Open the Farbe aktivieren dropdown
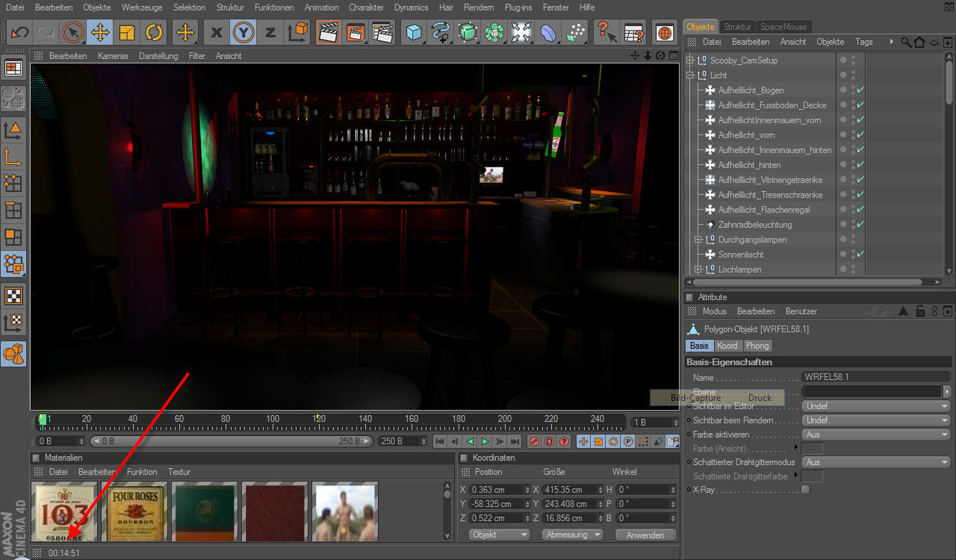The height and width of the screenshot is (560, 956). (876, 435)
